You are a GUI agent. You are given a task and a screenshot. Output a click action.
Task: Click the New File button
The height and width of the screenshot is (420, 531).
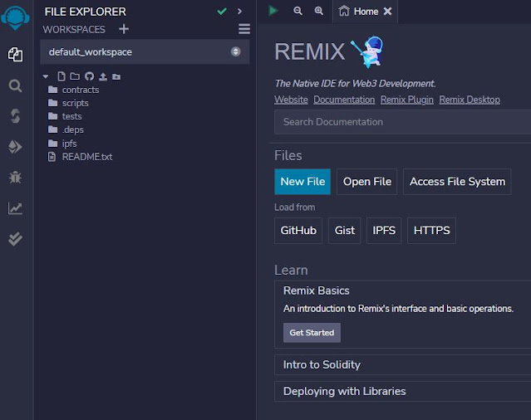302,182
